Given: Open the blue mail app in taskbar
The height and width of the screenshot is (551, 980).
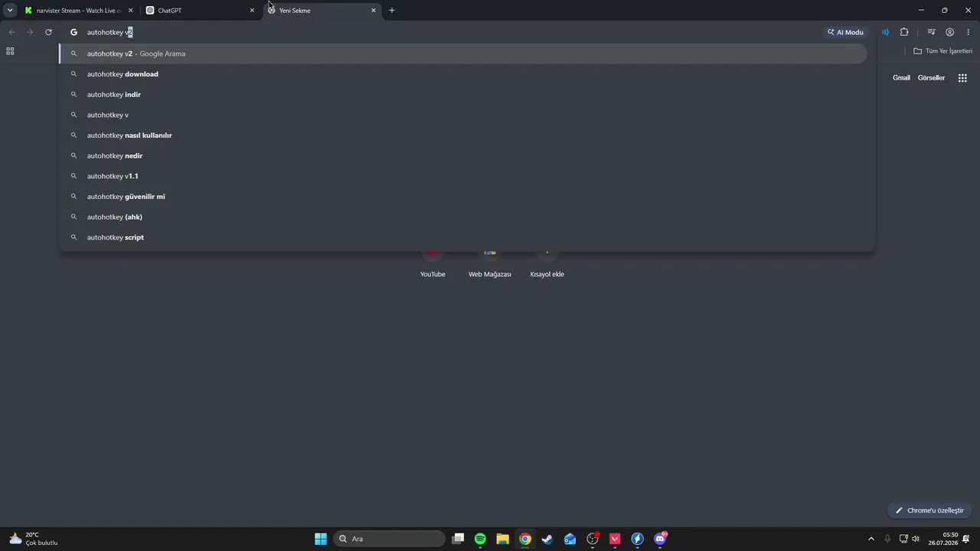Looking at the screenshot, I should (570, 539).
